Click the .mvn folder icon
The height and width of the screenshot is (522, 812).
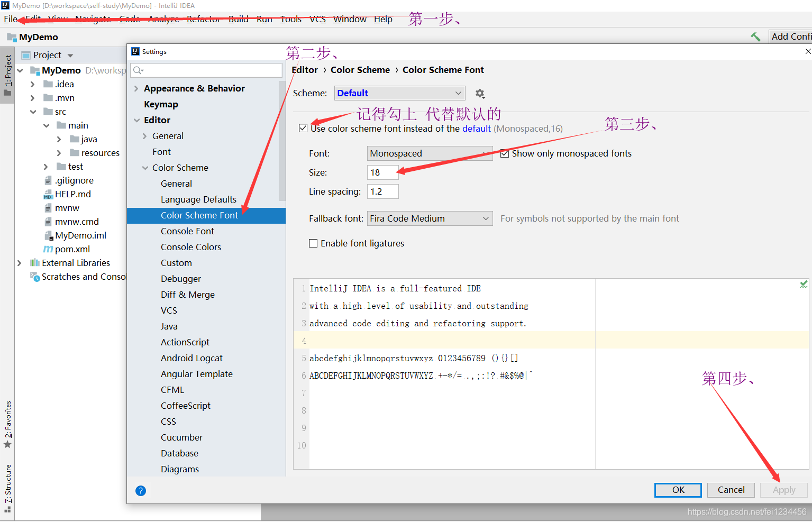(48, 98)
